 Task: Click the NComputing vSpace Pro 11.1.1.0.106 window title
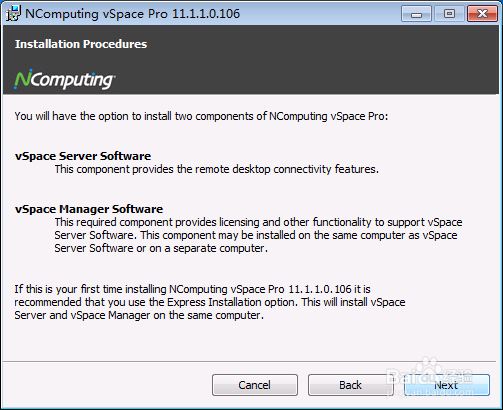coord(132,14)
